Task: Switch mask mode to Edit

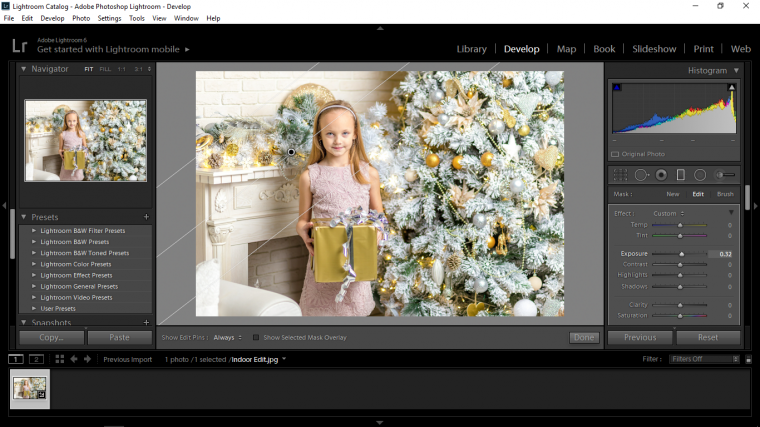Action: (698, 194)
